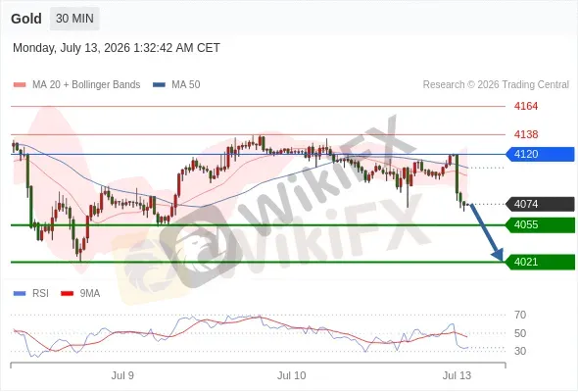Image resolution: width=578 pixels, height=392 pixels.
Task: Click the 'Jul 9' date axis label
Action: pos(122,375)
